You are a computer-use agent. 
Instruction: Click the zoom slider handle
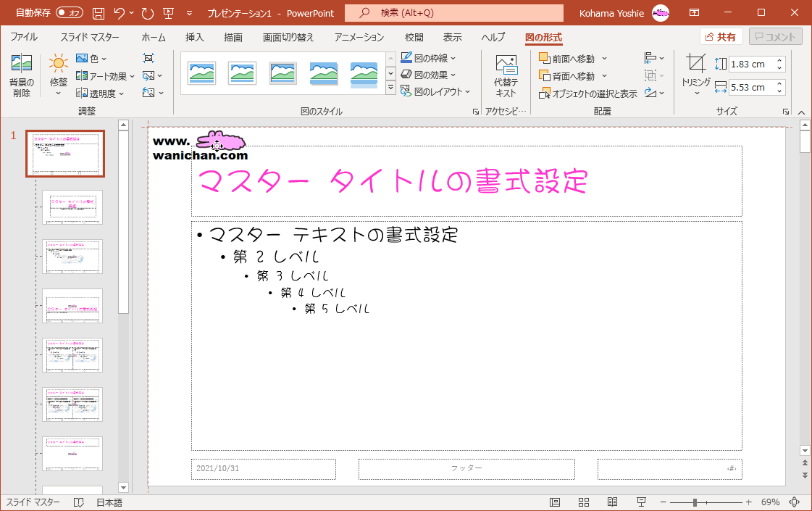pyautogui.click(x=695, y=502)
